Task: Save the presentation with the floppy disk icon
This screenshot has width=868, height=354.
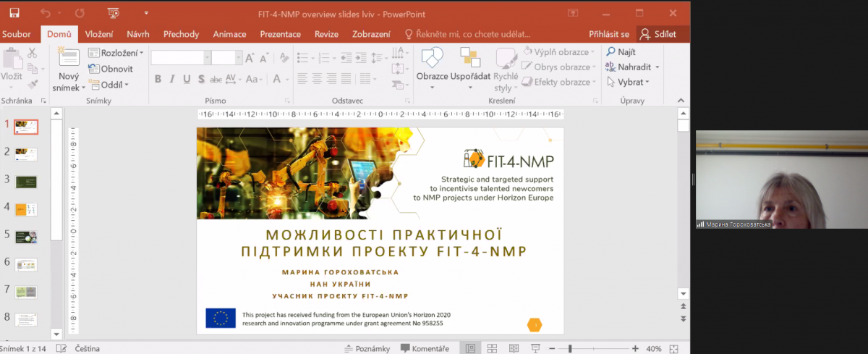Action: (14, 13)
